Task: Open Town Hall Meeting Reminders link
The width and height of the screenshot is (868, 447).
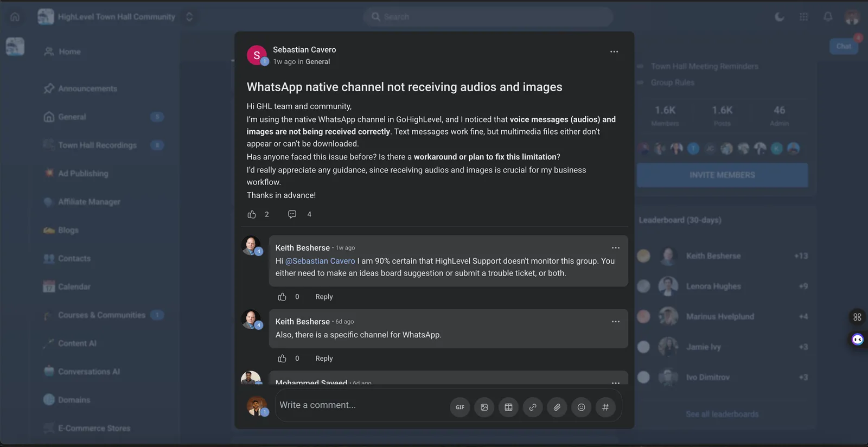Action: (x=704, y=66)
